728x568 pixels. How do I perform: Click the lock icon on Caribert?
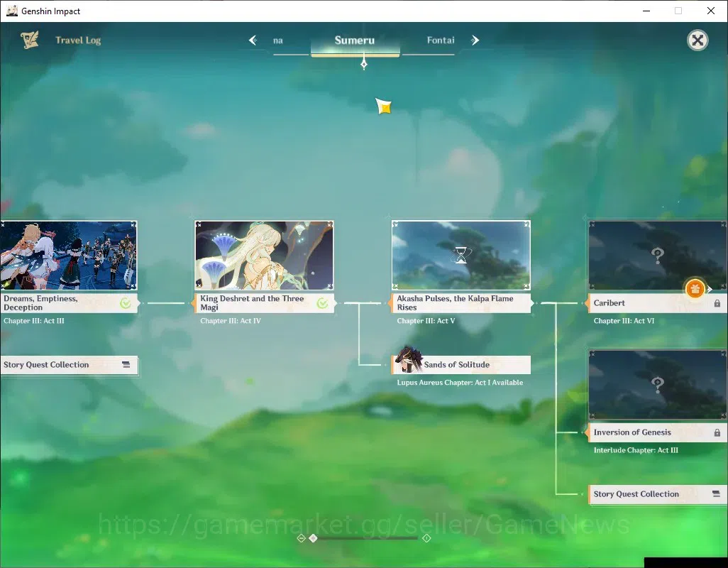click(717, 303)
